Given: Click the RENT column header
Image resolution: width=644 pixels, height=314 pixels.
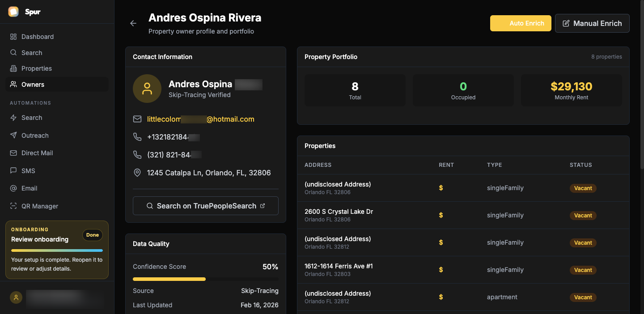Looking at the screenshot, I should (446, 165).
